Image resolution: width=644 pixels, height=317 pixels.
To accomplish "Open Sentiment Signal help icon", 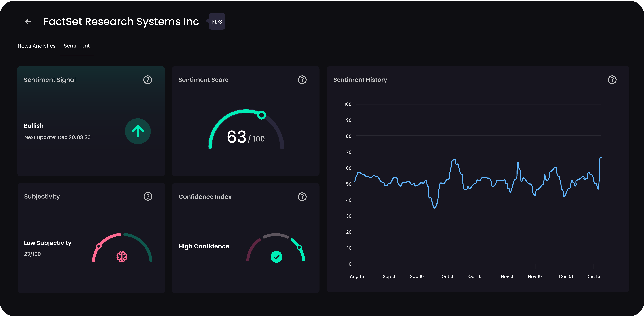I will [x=147, y=80].
